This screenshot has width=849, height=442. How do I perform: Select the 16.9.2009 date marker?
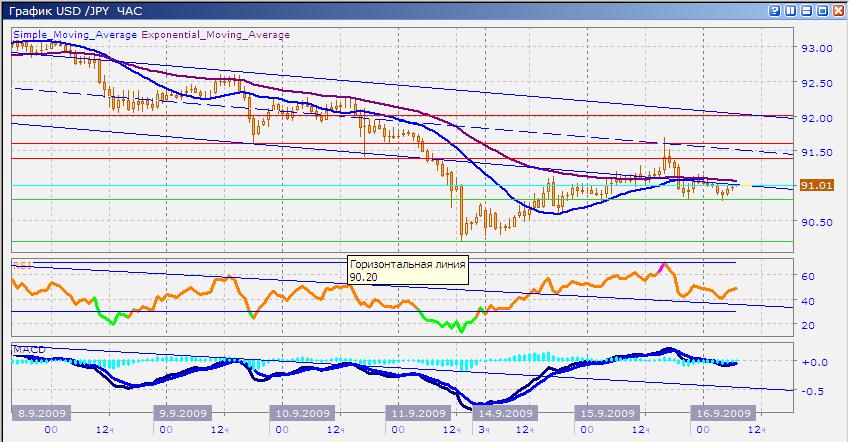(x=723, y=413)
